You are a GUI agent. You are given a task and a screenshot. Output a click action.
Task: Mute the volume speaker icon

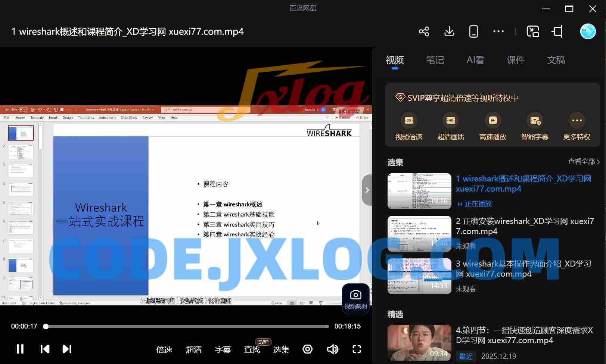332,349
